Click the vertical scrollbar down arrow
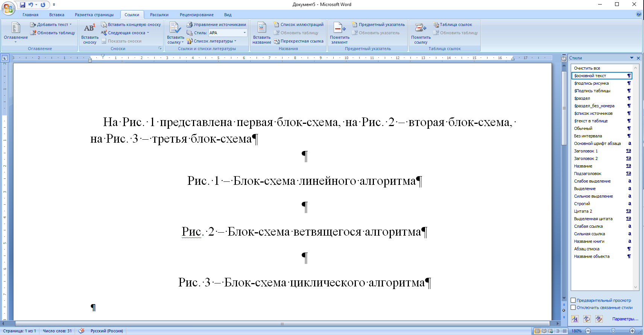This screenshot has height=335, width=644. coord(563,298)
